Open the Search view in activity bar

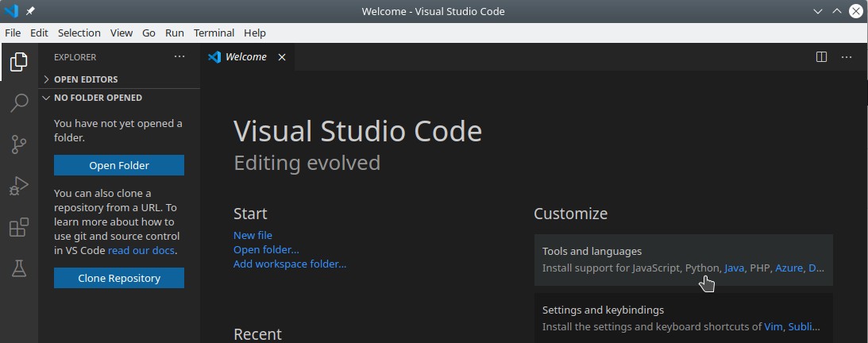point(19,103)
